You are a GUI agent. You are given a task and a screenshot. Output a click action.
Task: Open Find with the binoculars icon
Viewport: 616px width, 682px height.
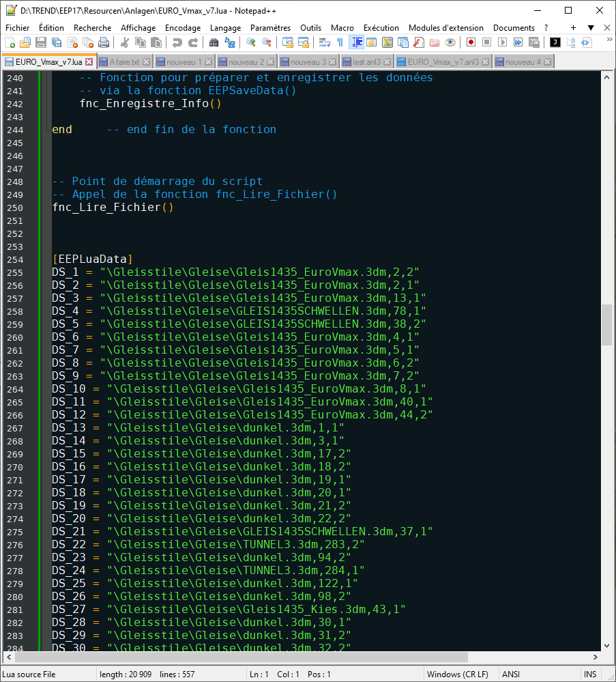tap(214, 42)
